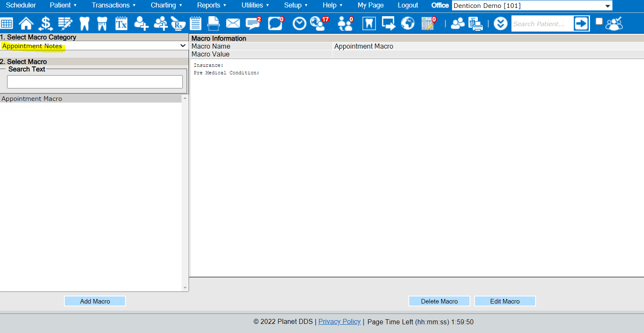Expand the Office Denticon Demo dropdown
The width and height of the screenshot is (644, 333).
tap(532, 6)
